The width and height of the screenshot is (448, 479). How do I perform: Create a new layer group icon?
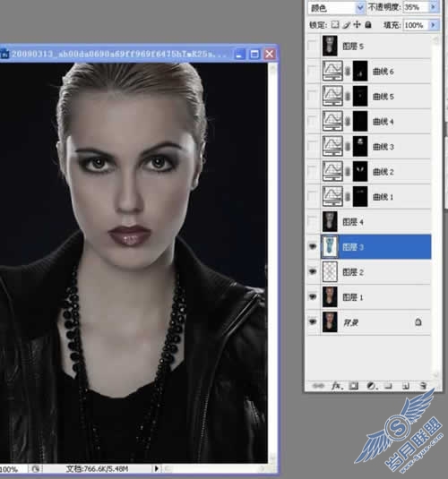[x=388, y=386]
